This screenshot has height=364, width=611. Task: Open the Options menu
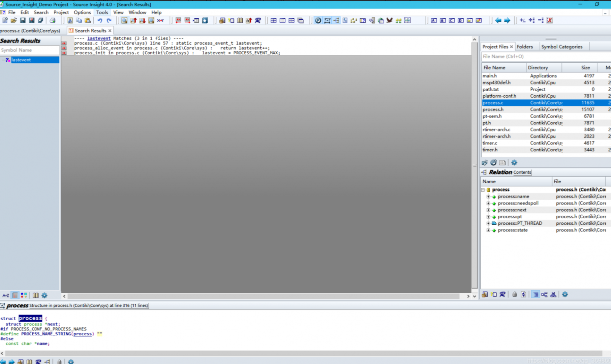[82, 12]
